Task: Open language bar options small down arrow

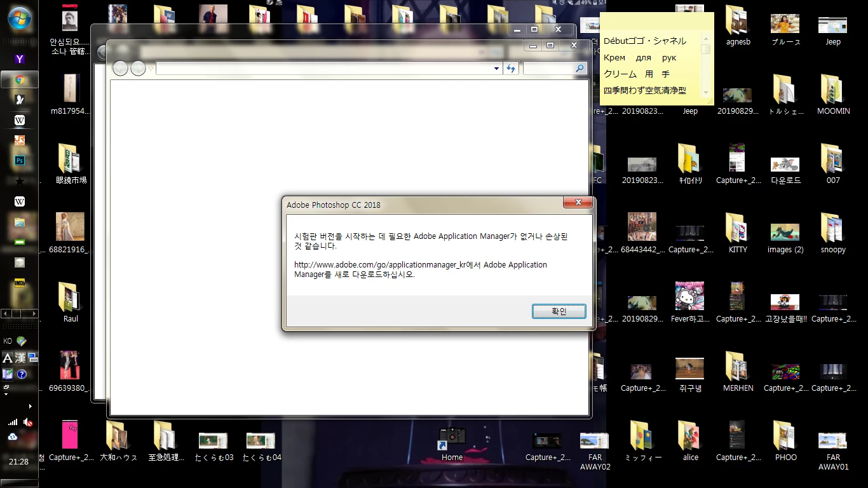Action: (x=6, y=395)
